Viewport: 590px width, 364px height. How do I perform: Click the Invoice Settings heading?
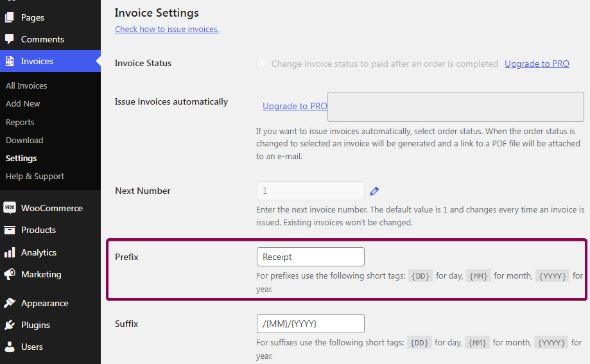pos(157,13)
